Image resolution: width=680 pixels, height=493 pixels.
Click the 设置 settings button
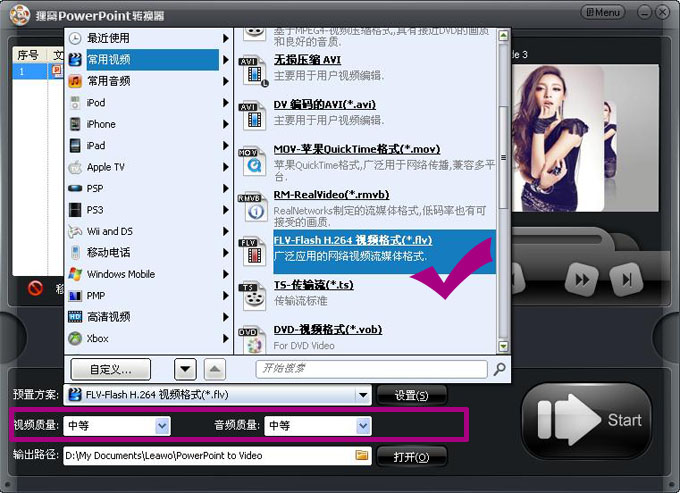(x=411, y=395)
